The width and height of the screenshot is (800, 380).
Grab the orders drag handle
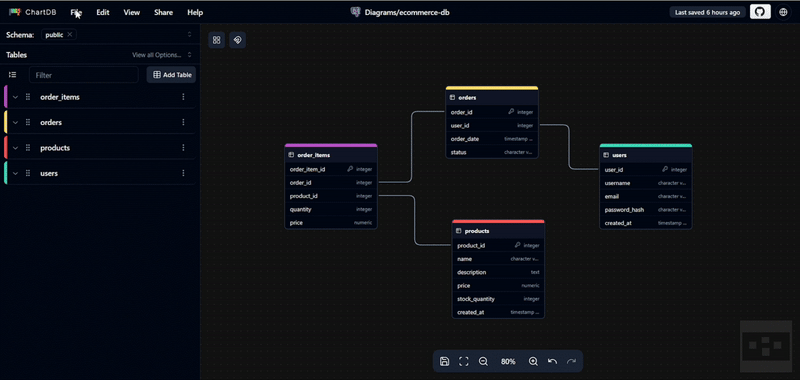[28, 122]
